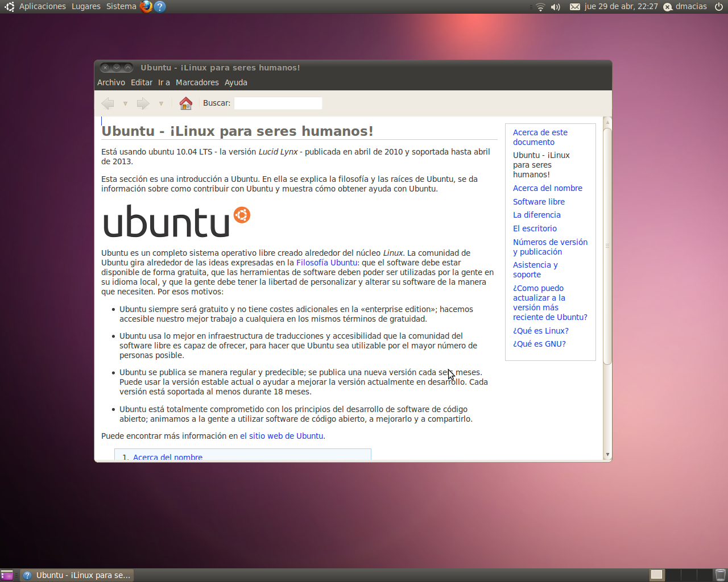Launch Firefox from the top panel

tap(146, 6)
